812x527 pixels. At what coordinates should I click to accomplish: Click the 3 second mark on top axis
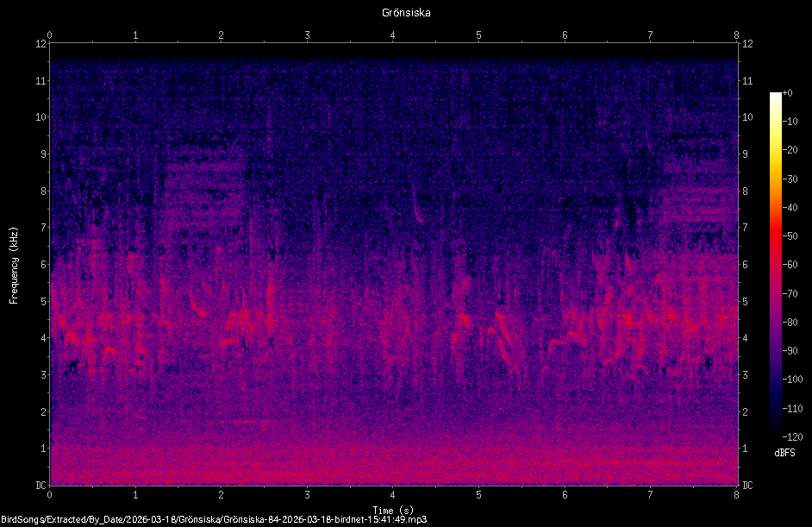(x=307, y=35)
